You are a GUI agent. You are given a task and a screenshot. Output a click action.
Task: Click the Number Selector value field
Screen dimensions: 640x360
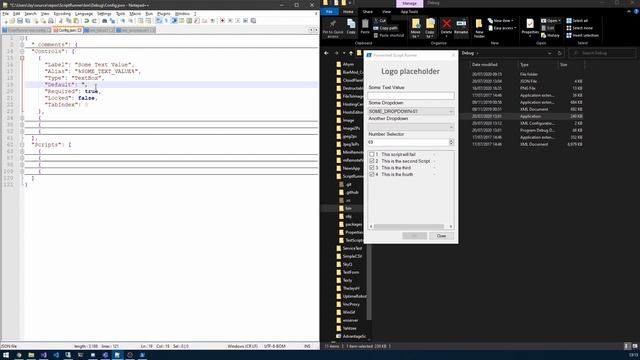pos(408,142)
